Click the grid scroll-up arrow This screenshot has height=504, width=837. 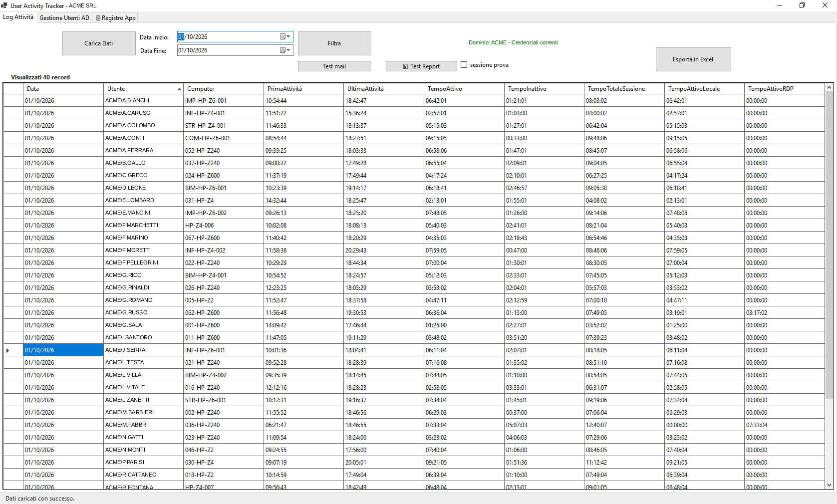[x=830, y=88]
